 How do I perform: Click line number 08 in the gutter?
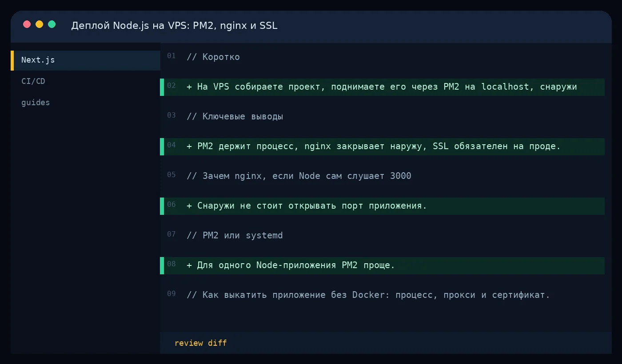point(171,264)
